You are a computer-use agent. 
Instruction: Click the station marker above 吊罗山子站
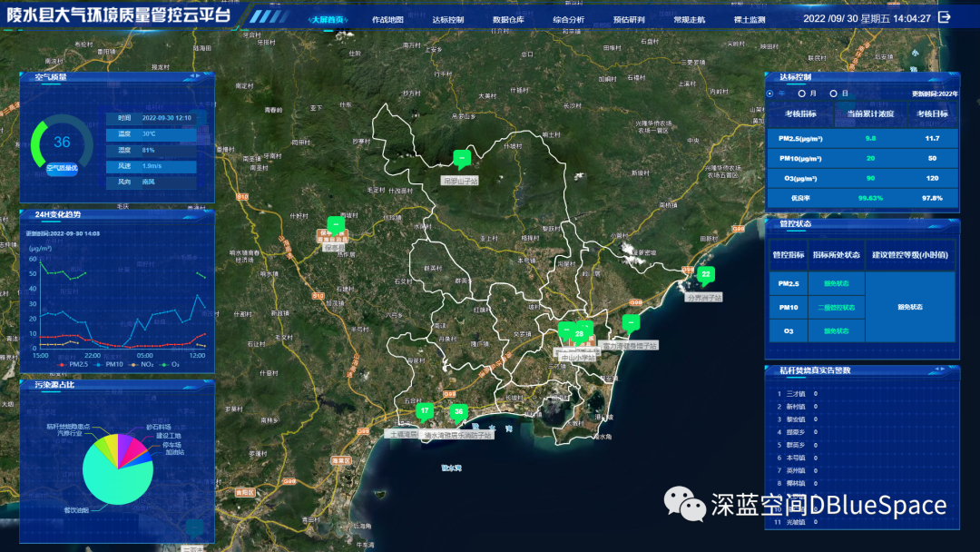pyautogui.click(x=462, y=159)
